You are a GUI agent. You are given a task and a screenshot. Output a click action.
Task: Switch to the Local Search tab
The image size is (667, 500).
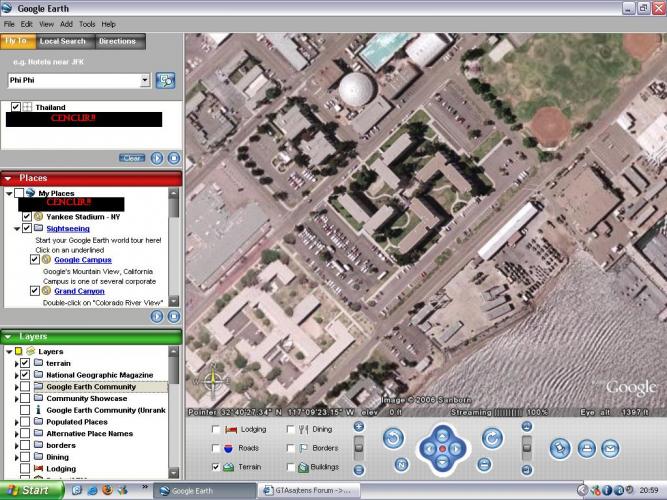(62, 41)
